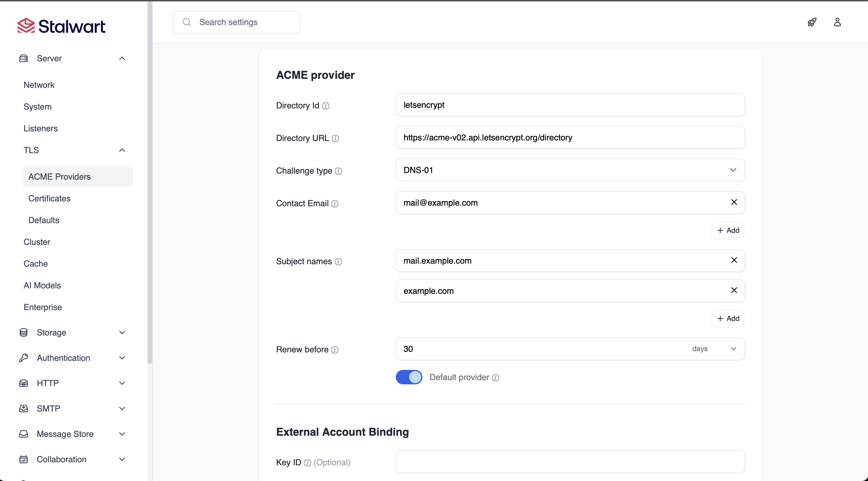Screen dimensions: 868x481
Task: Click the Directory Id info icon
Action: 325,106
